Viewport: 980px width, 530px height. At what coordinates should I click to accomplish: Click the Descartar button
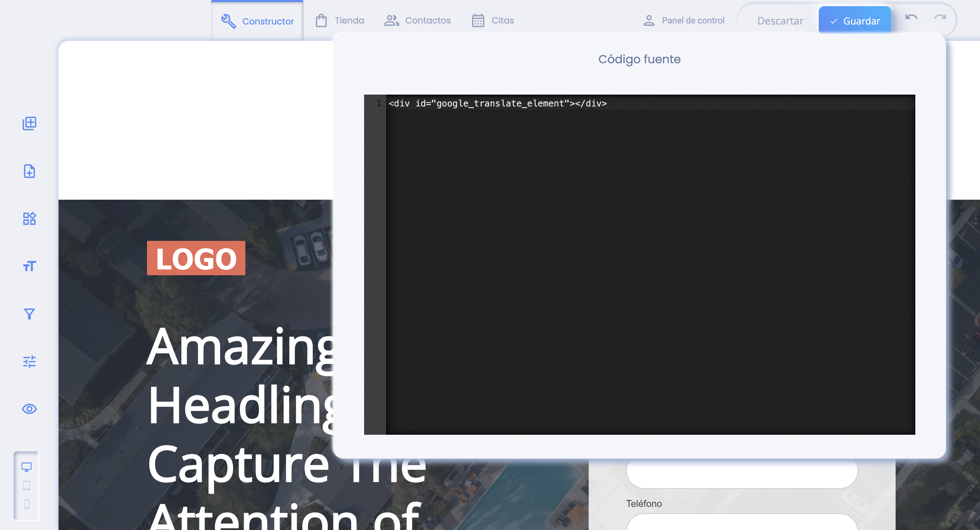click(780, 21)
